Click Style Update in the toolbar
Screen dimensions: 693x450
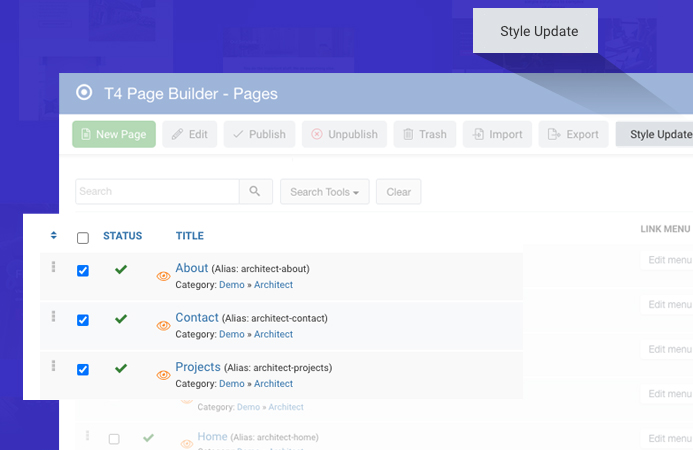coord(655,134)
